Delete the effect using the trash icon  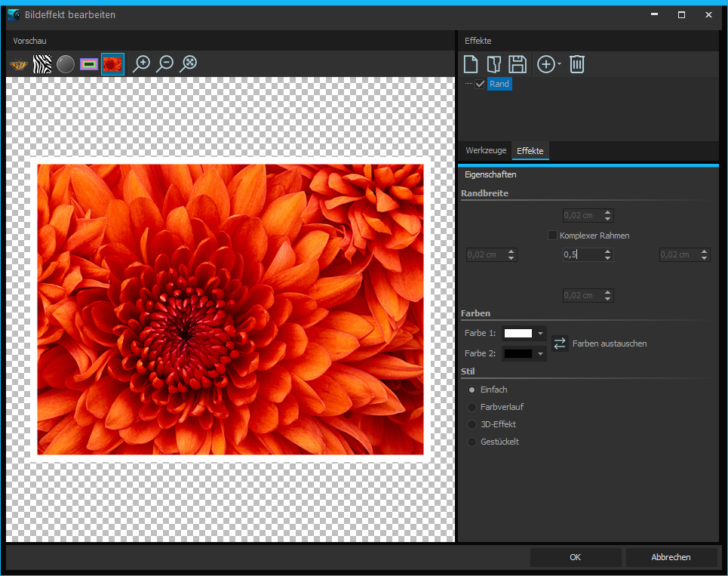[x=577, y=64]
